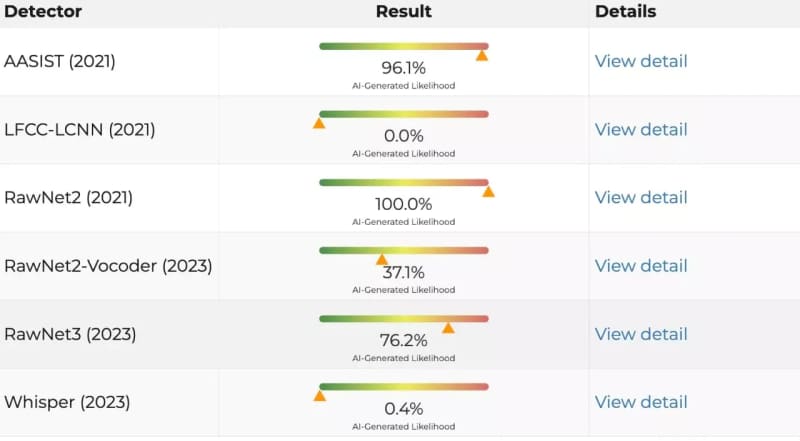800x441 pixels.
Task: Select the RawNet3 (2023) detector name
Action: click(x=70, y=334)
